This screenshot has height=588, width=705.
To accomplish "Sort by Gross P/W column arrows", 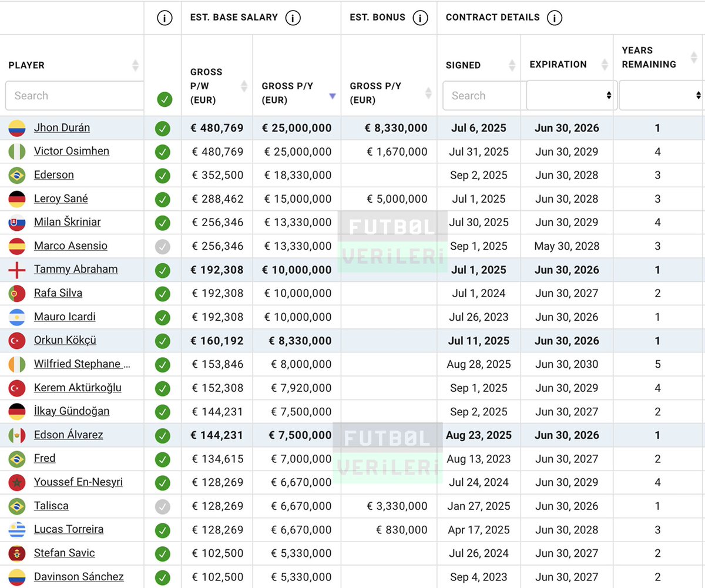I will (244, 86).
